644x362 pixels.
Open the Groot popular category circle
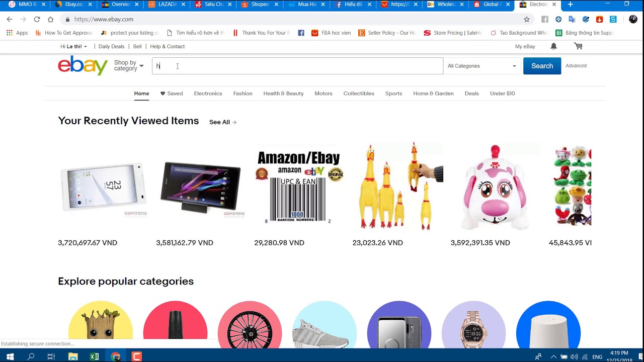point(101,326)
